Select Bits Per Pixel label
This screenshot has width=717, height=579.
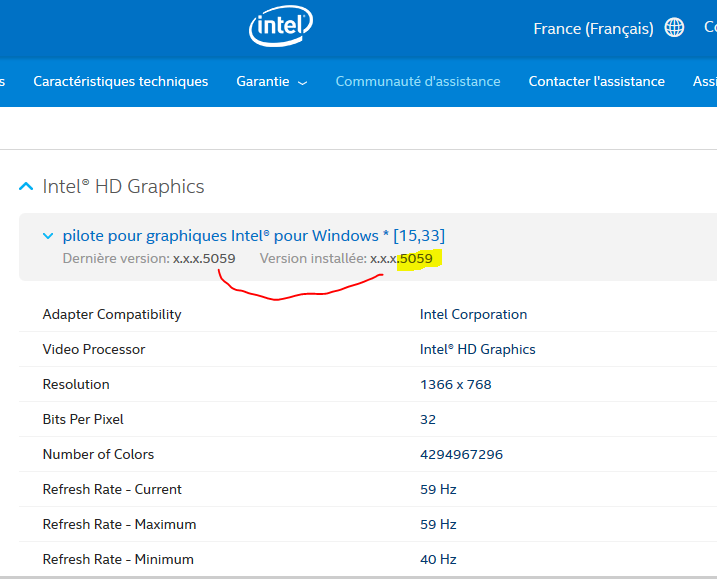coord(83,419)
